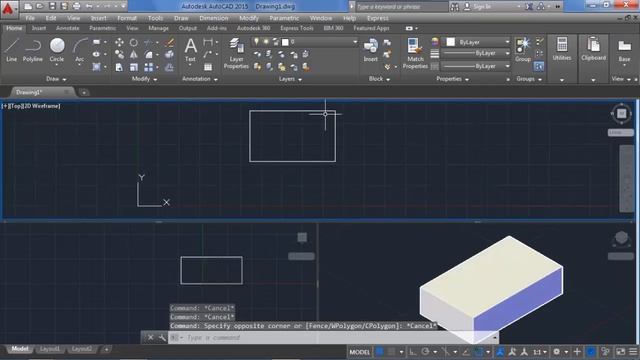Click the Plot printer icon in quick access toolbar
Viewport: 640px width, 360px height.
(76, 6)
